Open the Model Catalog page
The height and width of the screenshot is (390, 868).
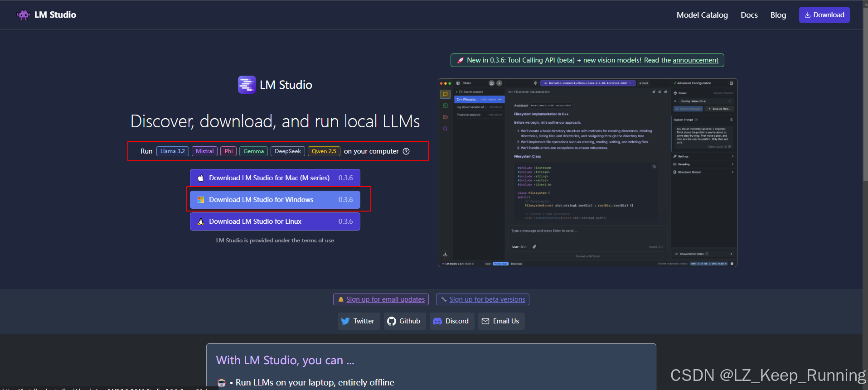point(702,15)
